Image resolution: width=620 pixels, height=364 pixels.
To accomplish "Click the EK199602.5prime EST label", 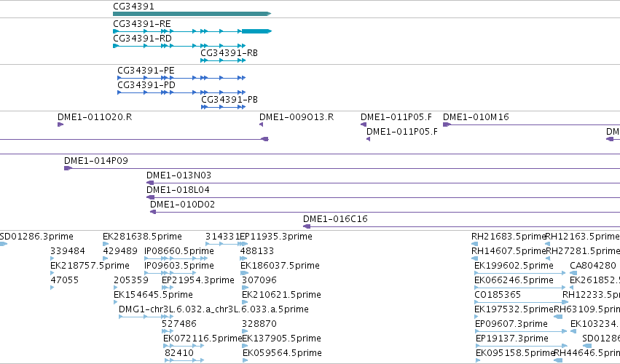I will pyautogui.click(x=514, y=266).
